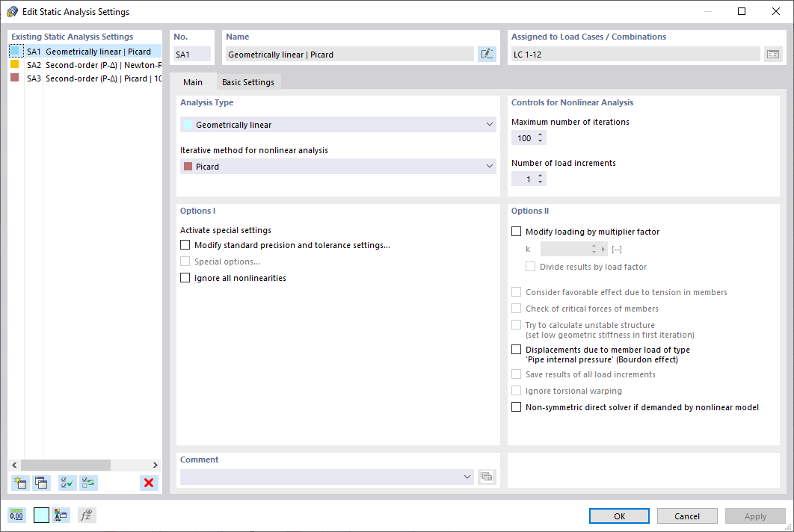This screenshot has height=532, width=794.
Task: Expand the Comment dropdown list
Action: coord(467,476)
